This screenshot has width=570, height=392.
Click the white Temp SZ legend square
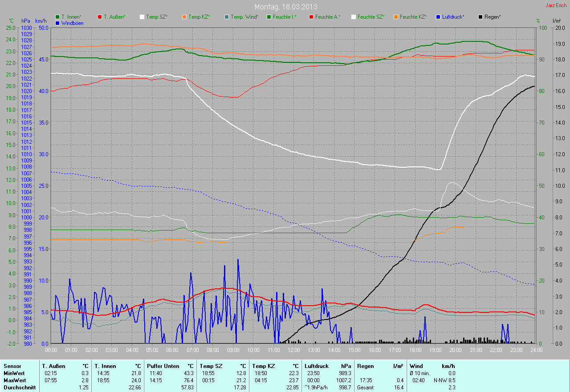pos(142,17)
